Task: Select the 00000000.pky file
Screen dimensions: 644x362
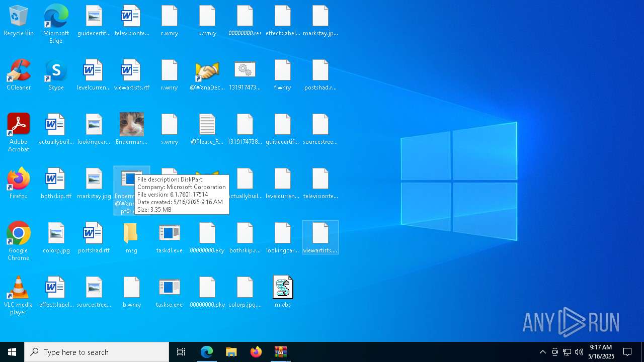Action: tap(207, 293)
